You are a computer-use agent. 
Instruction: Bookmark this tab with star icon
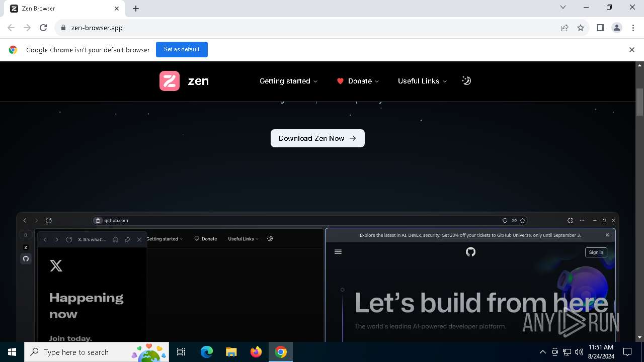coord(581,28)
